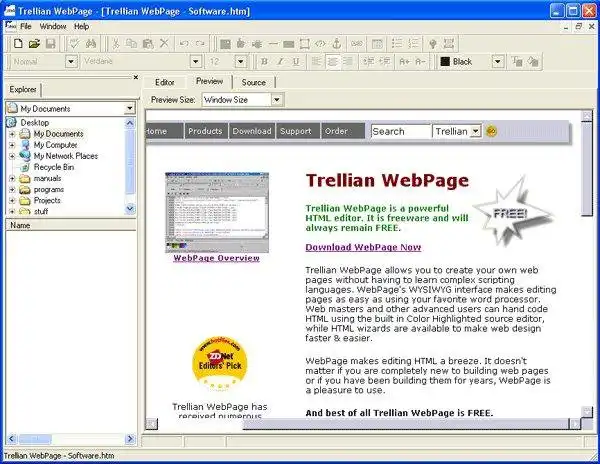Screen dimensions: 600x464
Task: Click the bulleted list icon
Action: click(397, 44)
